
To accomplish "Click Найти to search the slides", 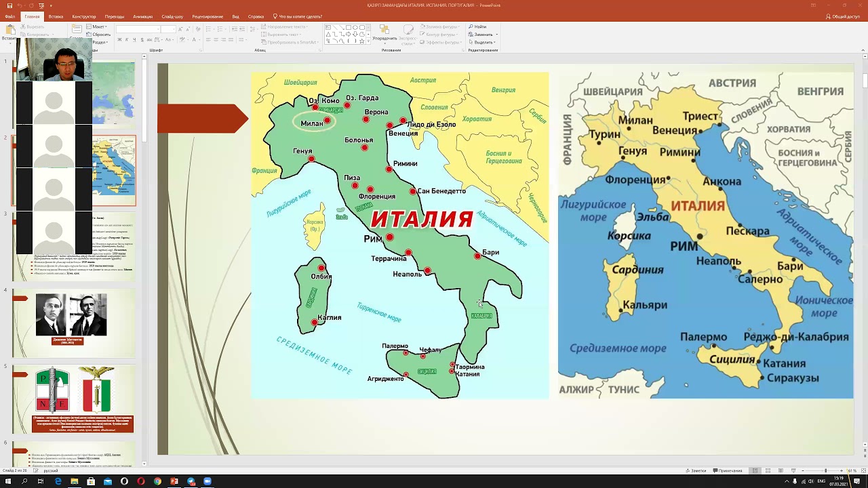I will click(477, 27).
